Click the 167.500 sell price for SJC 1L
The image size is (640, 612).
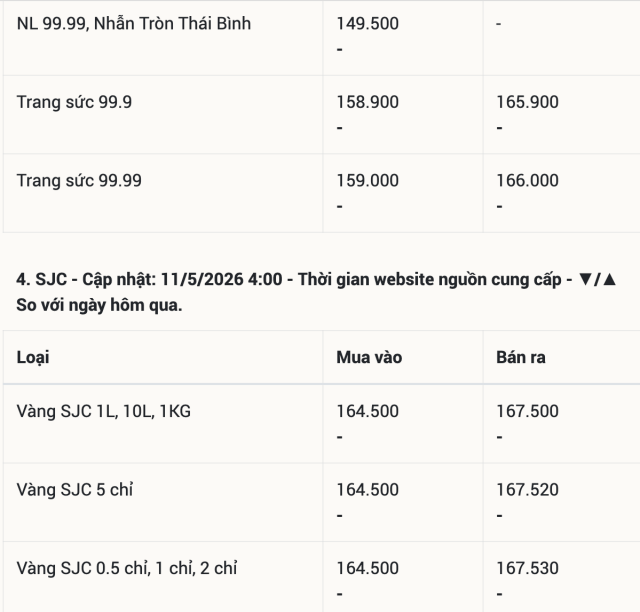coord(527,411)
